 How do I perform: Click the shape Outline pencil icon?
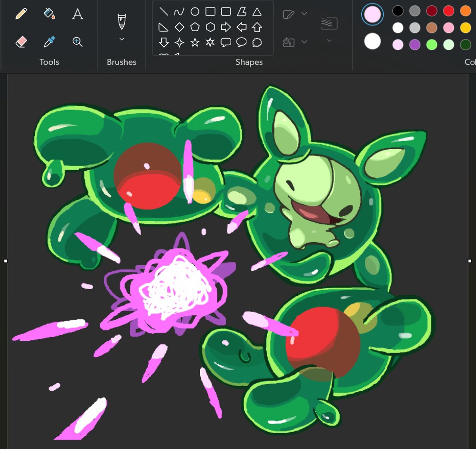288,14
